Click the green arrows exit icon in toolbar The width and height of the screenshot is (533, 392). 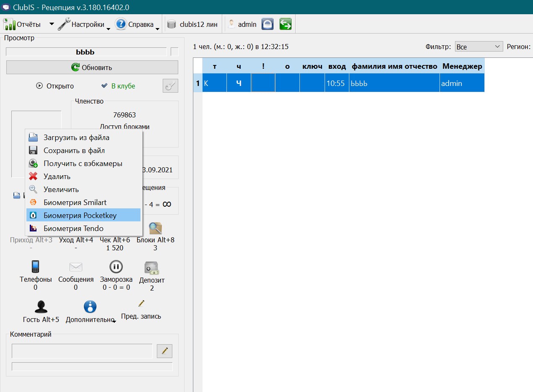point(285,24)
